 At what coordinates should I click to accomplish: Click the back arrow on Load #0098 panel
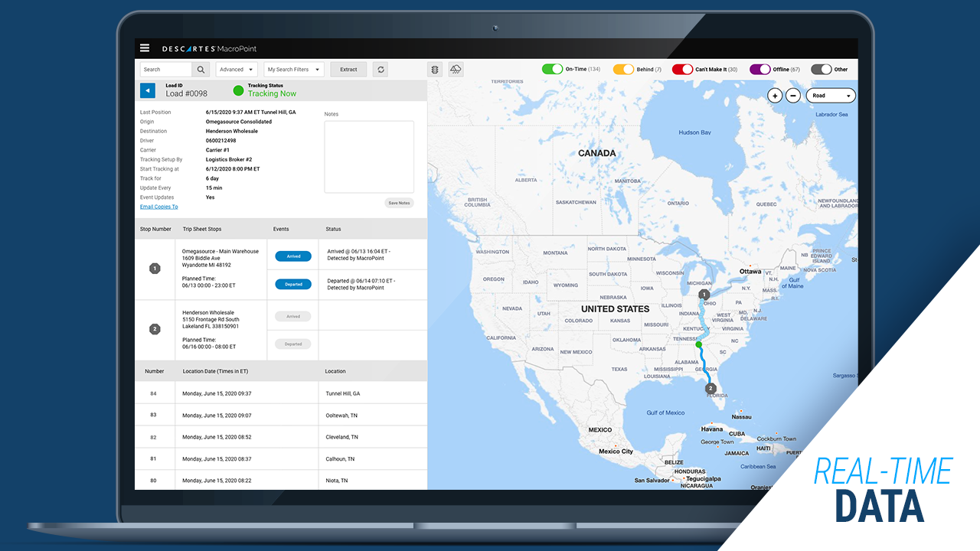147,90
